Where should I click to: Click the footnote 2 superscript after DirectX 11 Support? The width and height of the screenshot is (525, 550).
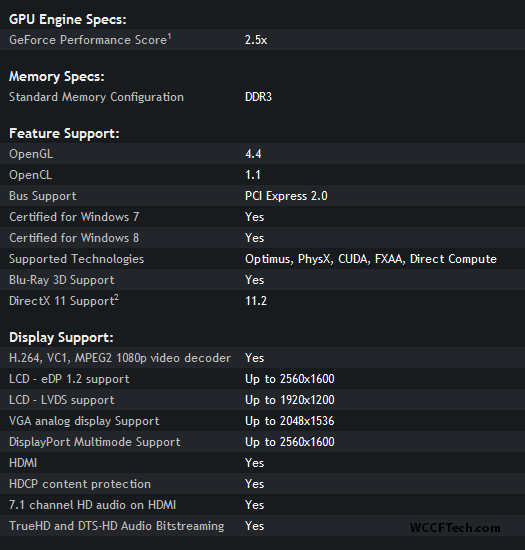point(116,297)
